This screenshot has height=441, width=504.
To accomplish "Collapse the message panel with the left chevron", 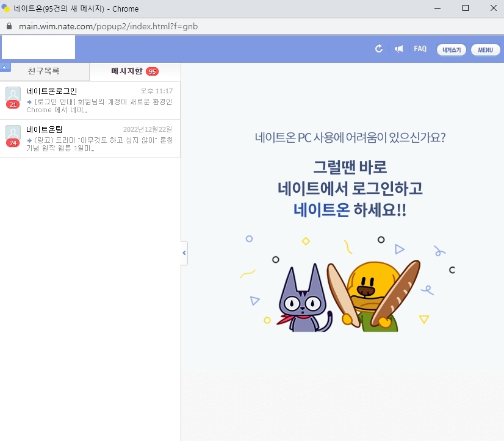I will 184,253.
